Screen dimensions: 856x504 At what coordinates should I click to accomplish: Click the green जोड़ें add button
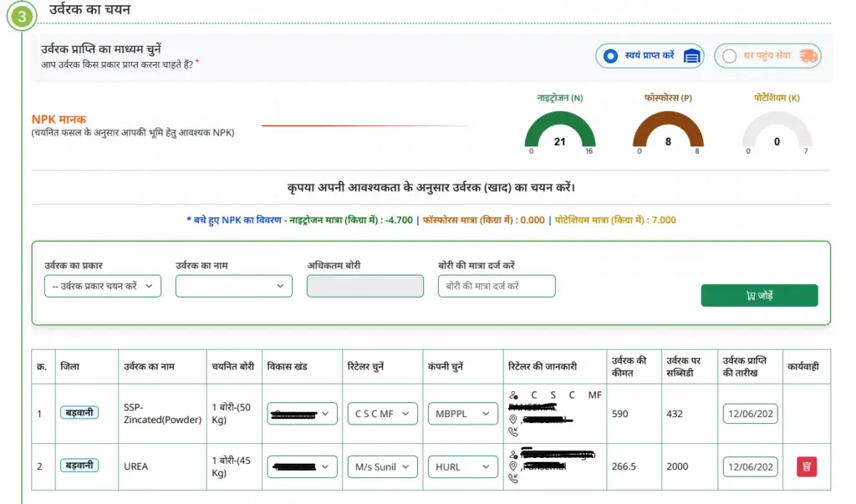[x=759, y=295]
